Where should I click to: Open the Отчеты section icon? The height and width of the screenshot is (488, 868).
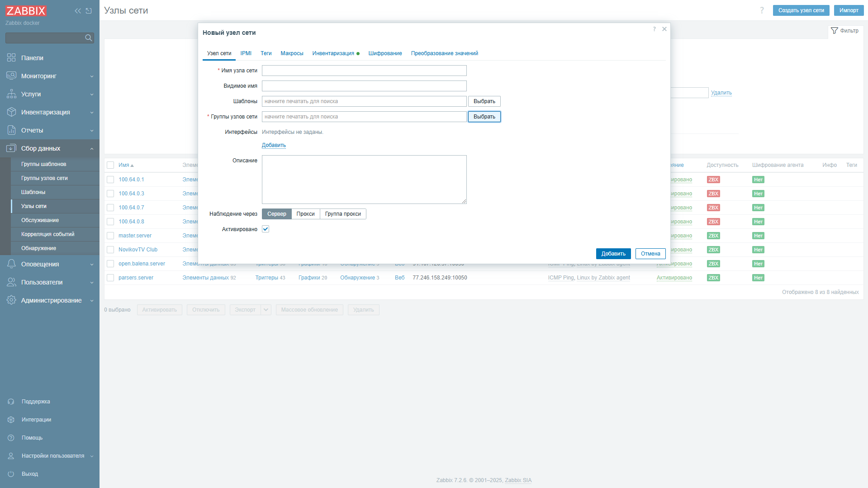(x=11, y=130)
